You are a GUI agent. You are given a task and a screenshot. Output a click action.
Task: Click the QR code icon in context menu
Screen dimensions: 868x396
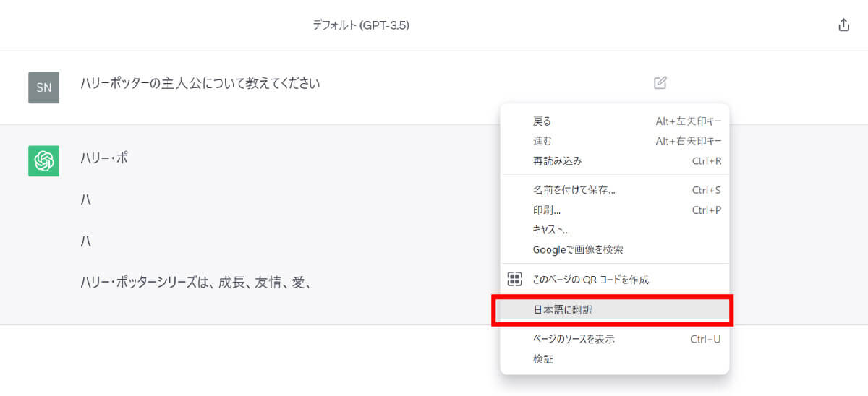tap(514, 279)
